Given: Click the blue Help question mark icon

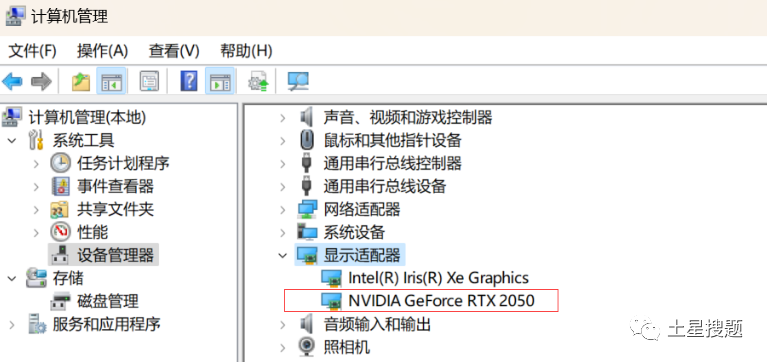Looking at the screenshot, I should coord(189,81).
